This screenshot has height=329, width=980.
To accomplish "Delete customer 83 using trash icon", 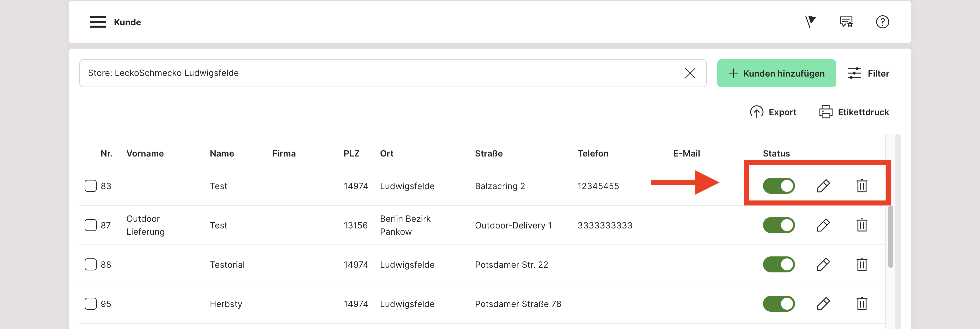I will [x=862, y=186].
